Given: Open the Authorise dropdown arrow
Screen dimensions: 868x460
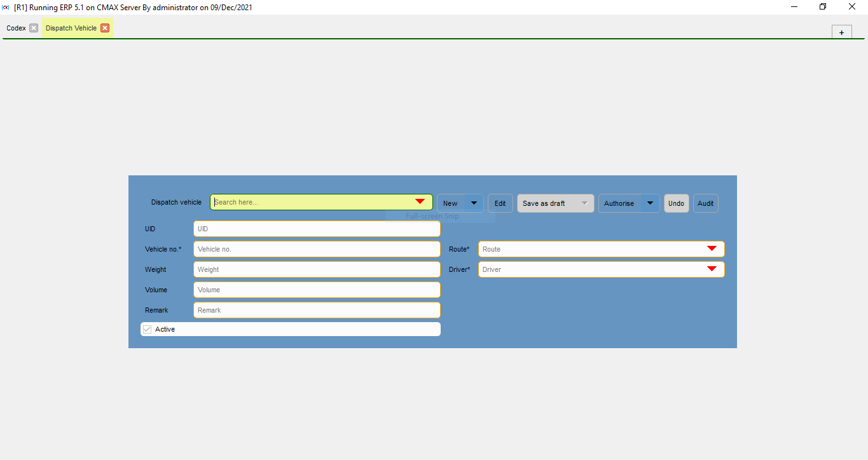Looking at the screenshot, I should 650,203.
